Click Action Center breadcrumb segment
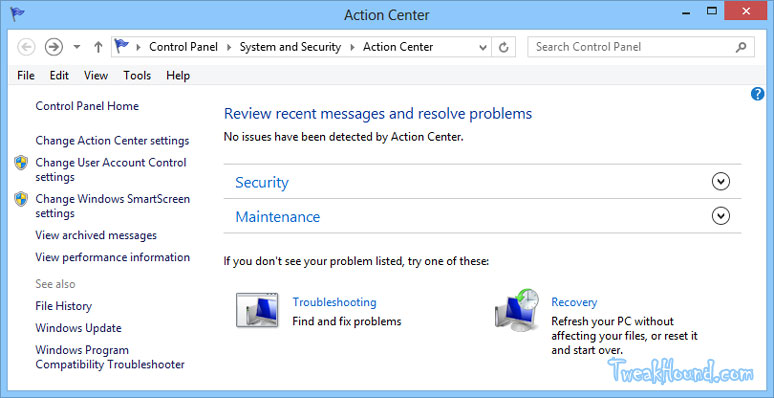This screenshot has height=398, width=774. [398, 47]
